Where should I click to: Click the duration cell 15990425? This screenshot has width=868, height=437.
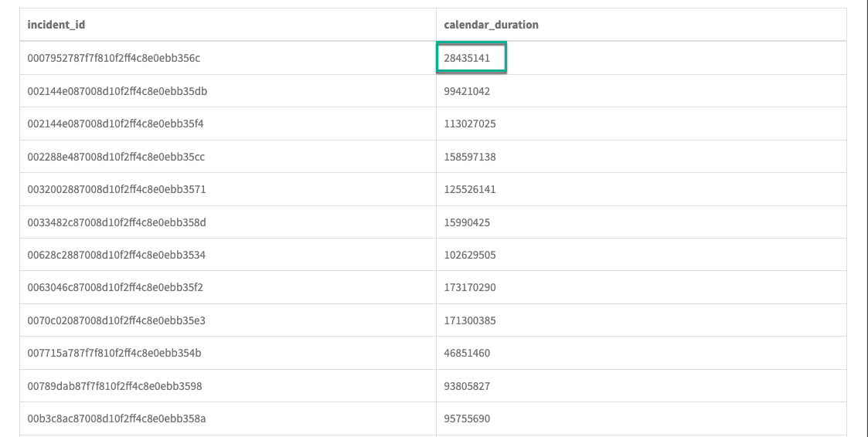467,222
